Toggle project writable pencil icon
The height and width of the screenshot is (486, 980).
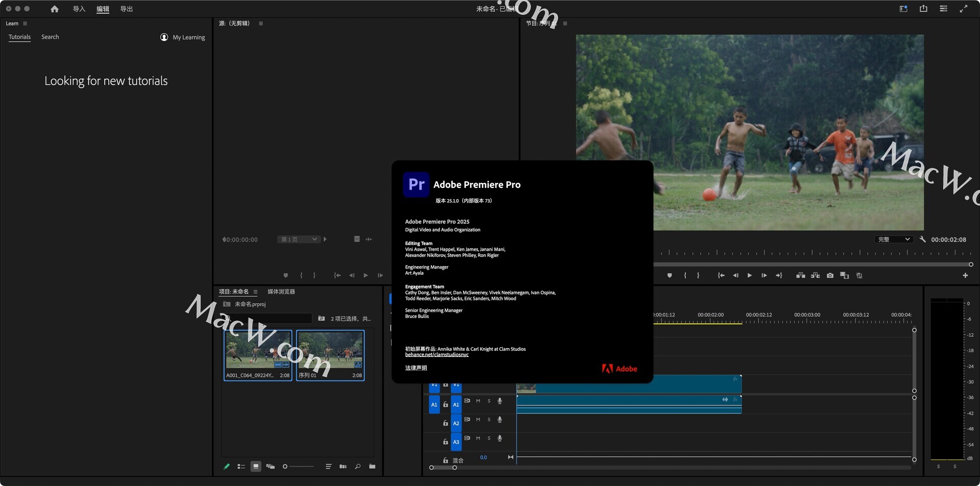tap(227, 466)
